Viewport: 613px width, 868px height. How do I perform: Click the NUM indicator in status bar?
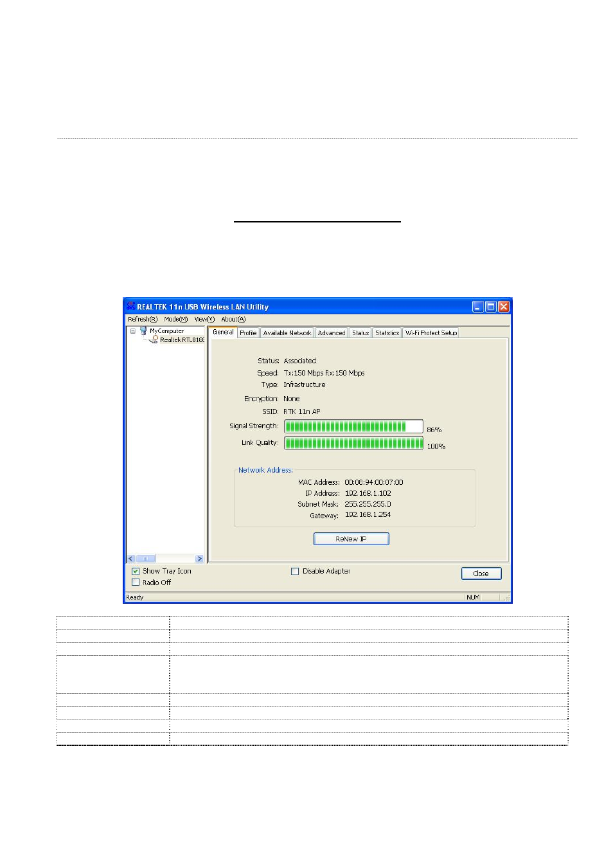(473, 597)
